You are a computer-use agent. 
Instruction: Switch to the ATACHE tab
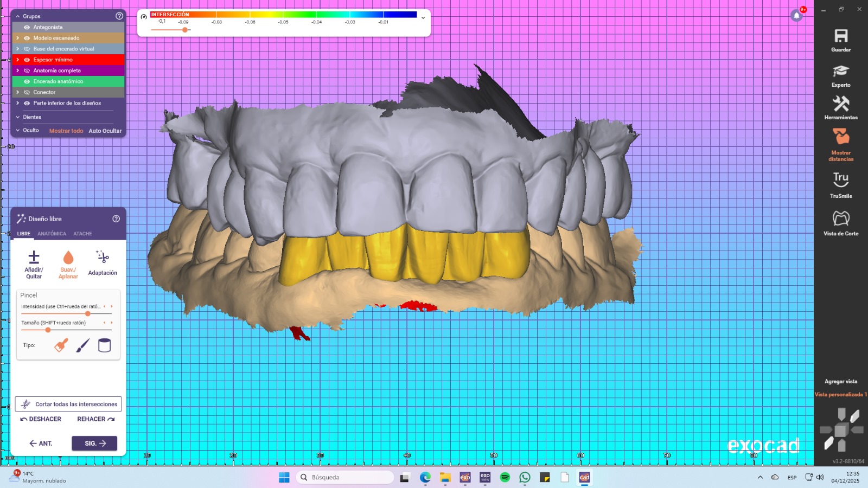point(82,234)
